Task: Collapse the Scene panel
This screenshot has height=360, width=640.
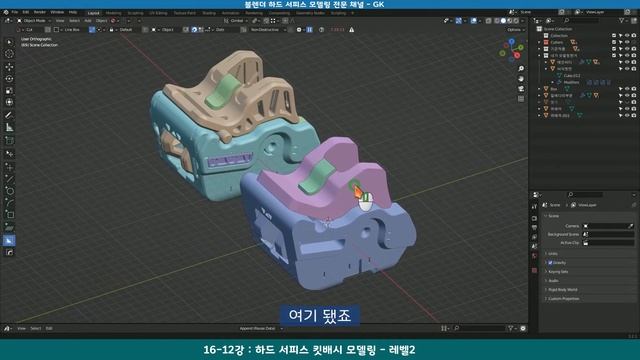Action: point(553,216)
